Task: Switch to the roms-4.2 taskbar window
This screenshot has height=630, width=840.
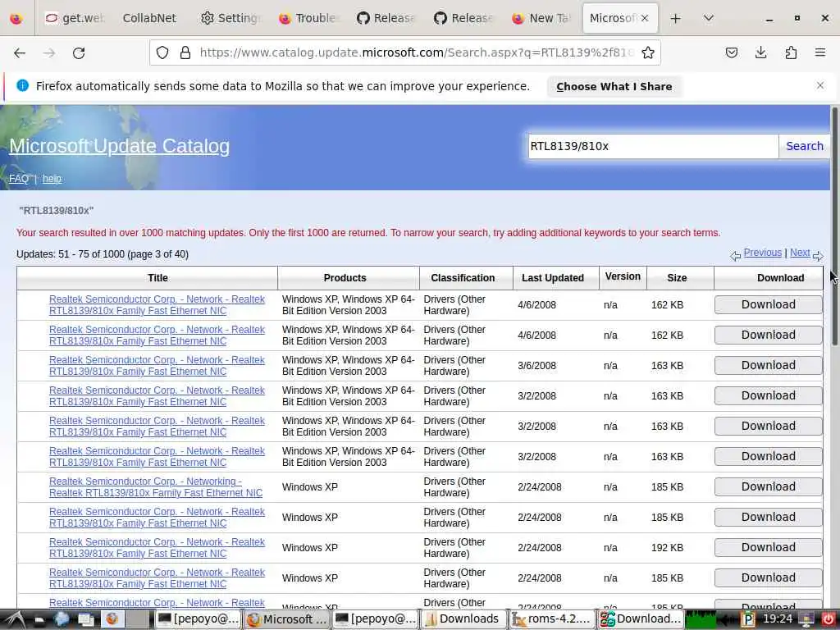Action: point(553,619)
